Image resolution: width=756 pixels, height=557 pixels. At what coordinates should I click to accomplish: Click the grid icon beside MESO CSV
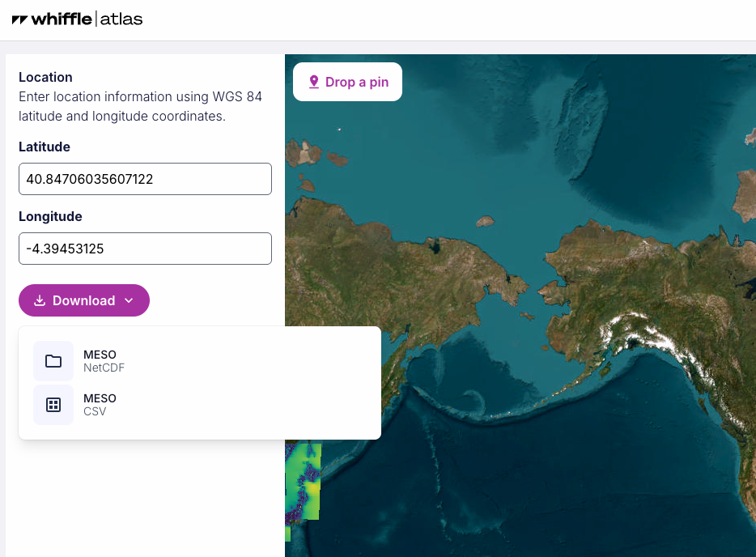[x=53, y=405]
